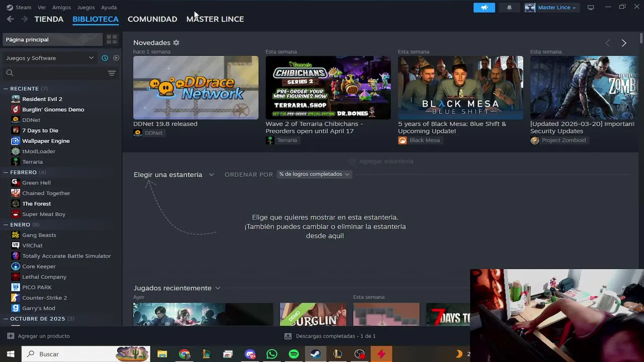Image resolution: width=644 pixels, height=362 pixels.
Task: Click the Página principal button
Action: pos(52,39)
